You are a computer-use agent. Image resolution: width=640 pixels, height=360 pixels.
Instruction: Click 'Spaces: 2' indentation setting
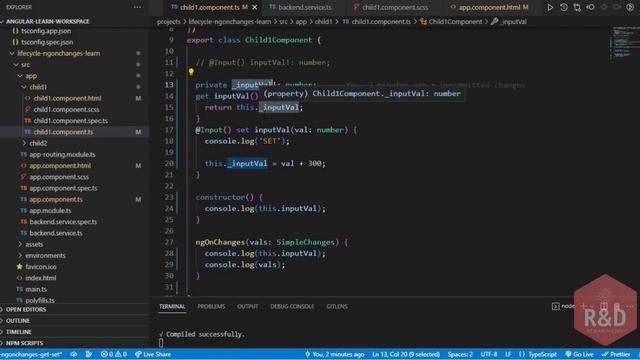pyautogui.click(x=460, y=354)
